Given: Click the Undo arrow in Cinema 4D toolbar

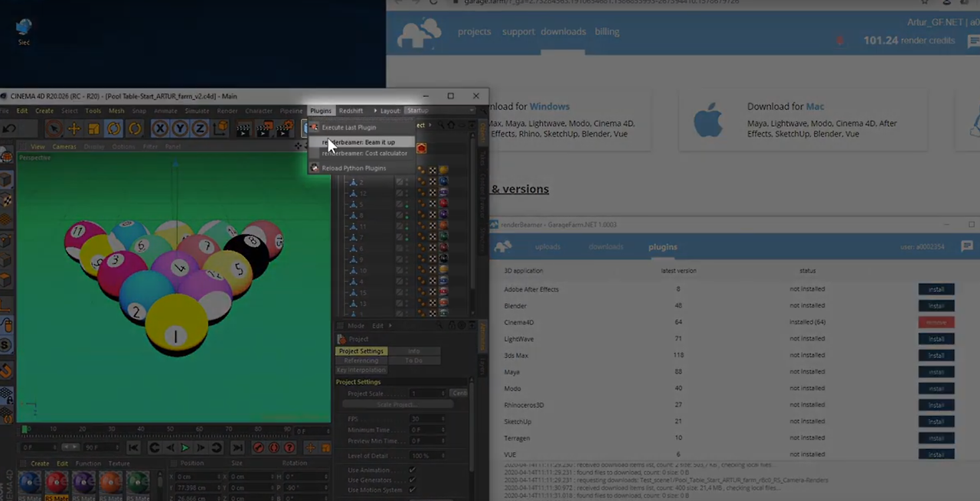Looking at the screenshot, I should [9, 128].
